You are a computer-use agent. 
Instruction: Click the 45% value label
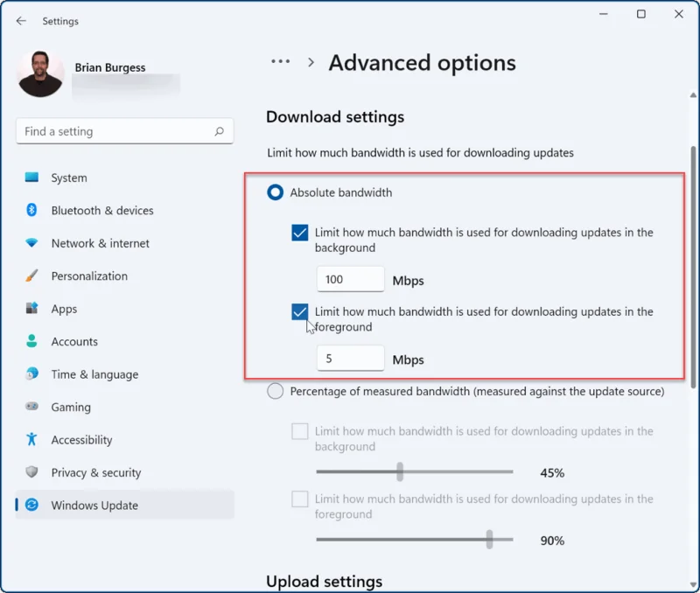(x=552, y=473)
